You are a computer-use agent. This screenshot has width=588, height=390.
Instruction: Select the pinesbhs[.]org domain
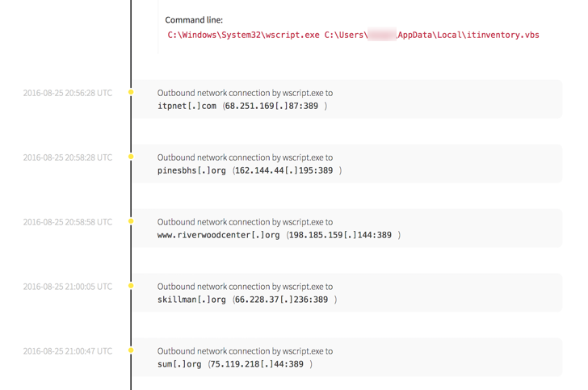[x=191, y=170]
